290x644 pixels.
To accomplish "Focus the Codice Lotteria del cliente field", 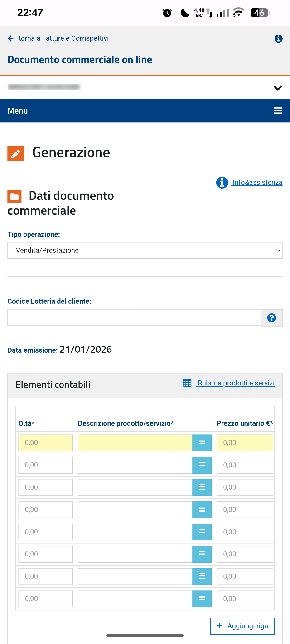I will [x=134, y=318].
